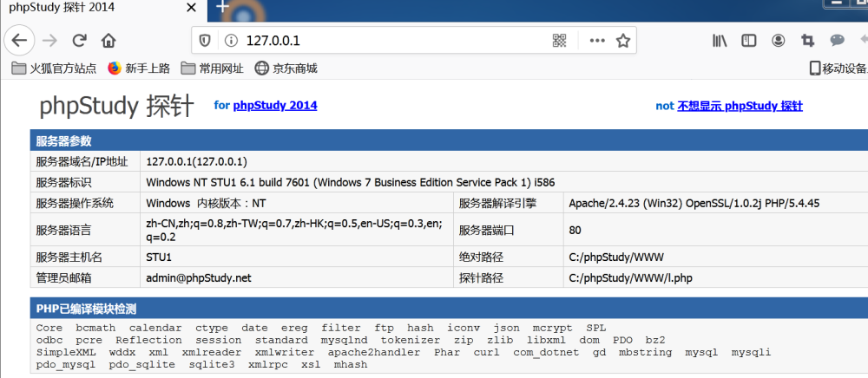868x378 pixels.
Task: Open the chat bubble toolbar icon
Action: pos(837,41)
